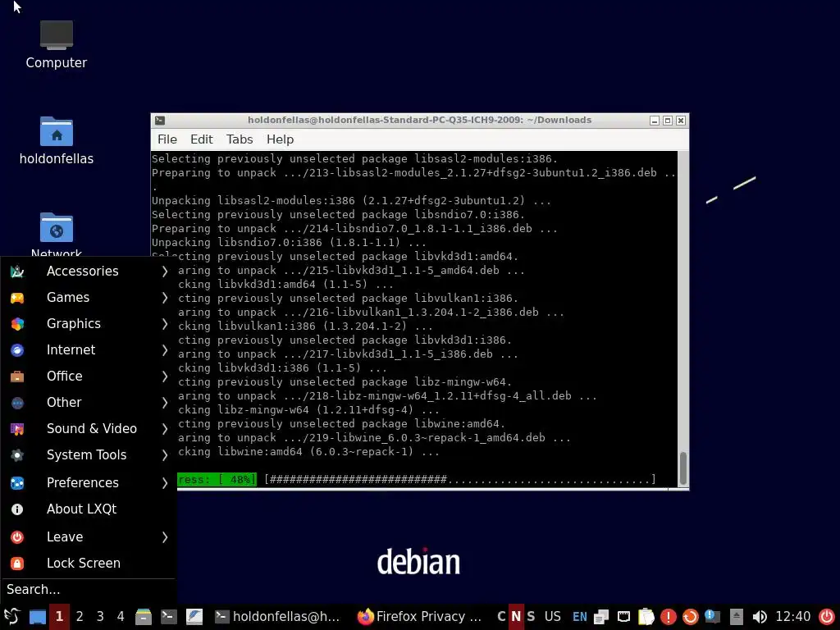Switch to workspace 4
840x630 pixels.
[121, 617]
